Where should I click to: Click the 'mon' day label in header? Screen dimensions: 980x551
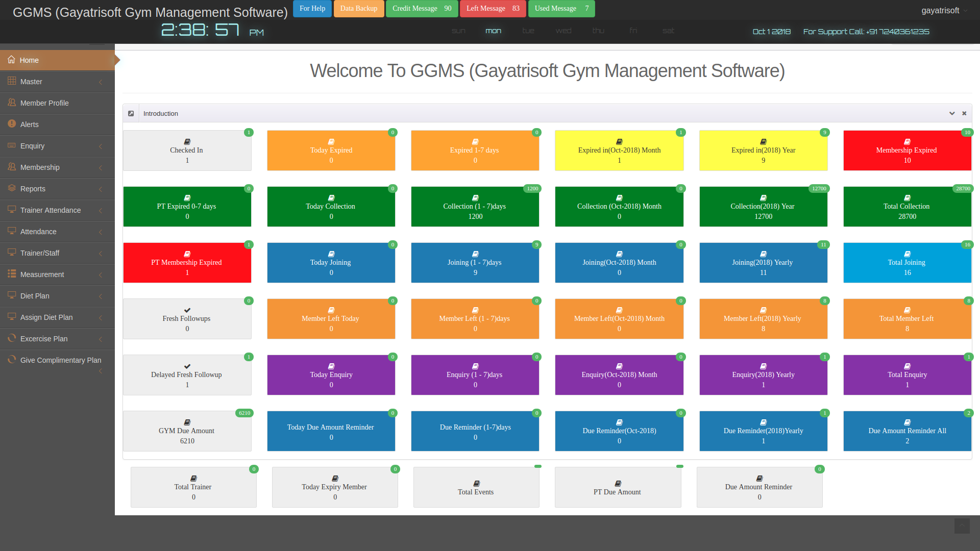(493, 31)
